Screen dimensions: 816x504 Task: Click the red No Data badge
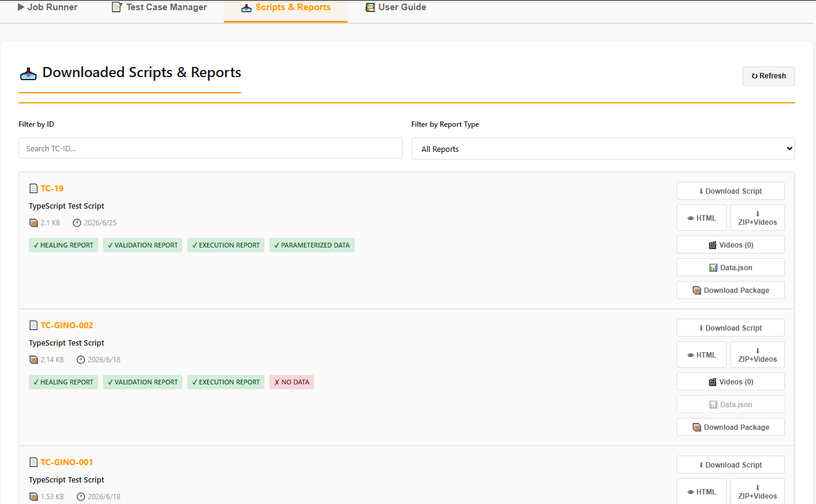point(291,382)
